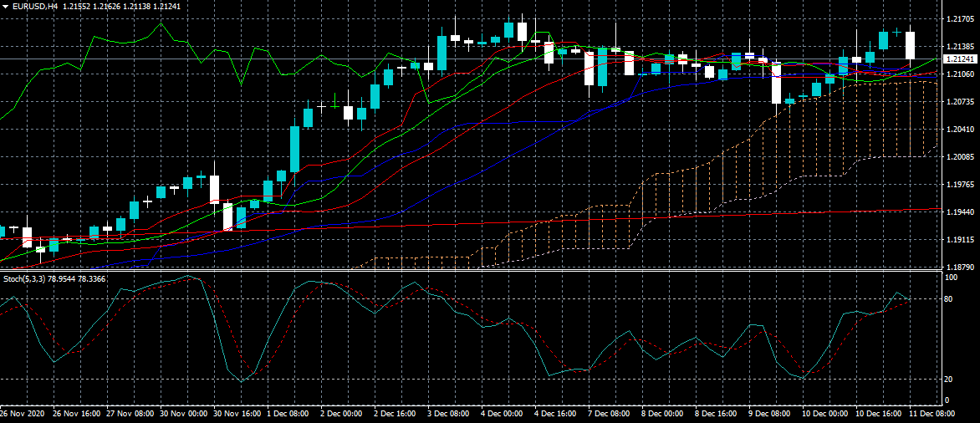
Task: Click the time label 11 Dec 08:00
Action: [x=932, y=414]
